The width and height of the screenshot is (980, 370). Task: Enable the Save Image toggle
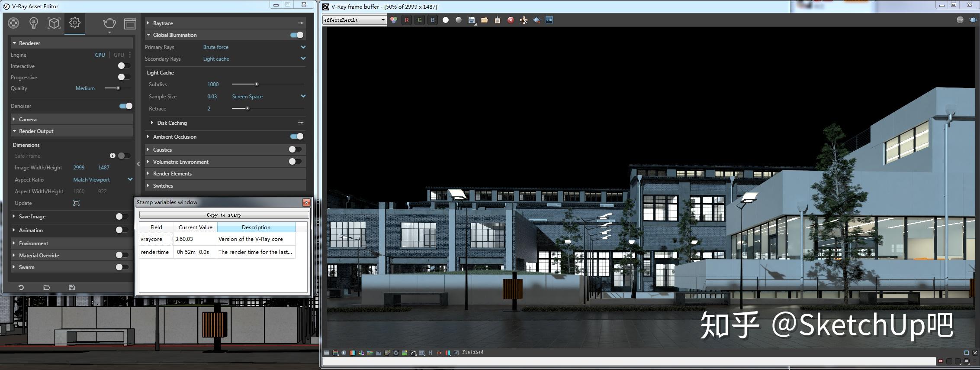click(x=122, y=216)
